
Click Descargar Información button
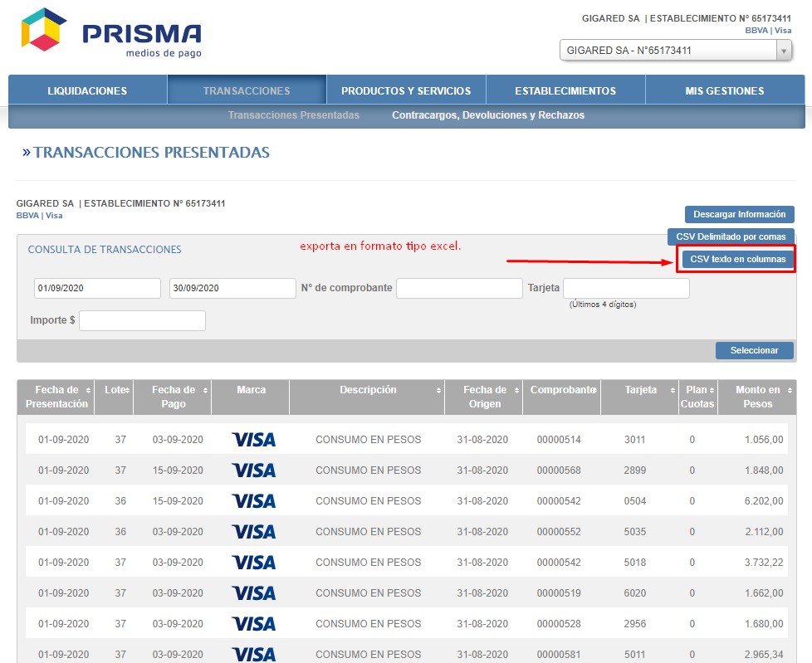tap(739, 214)
